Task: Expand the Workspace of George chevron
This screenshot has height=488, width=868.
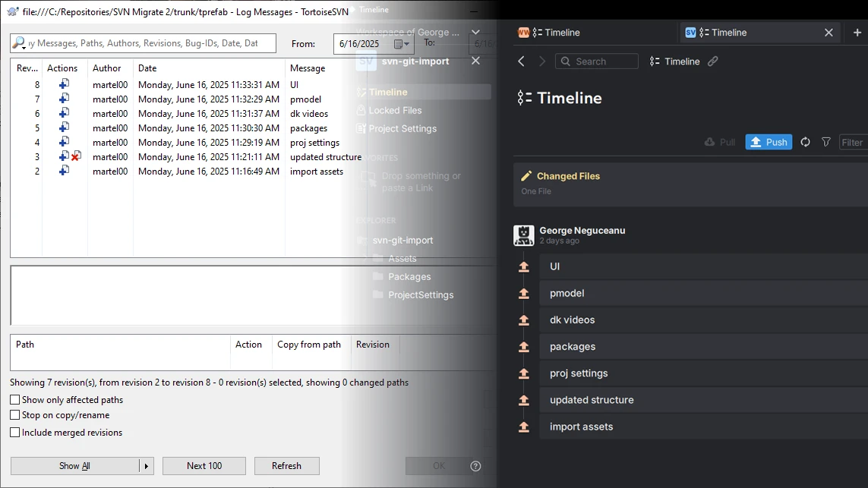Action: pos(476,33)
